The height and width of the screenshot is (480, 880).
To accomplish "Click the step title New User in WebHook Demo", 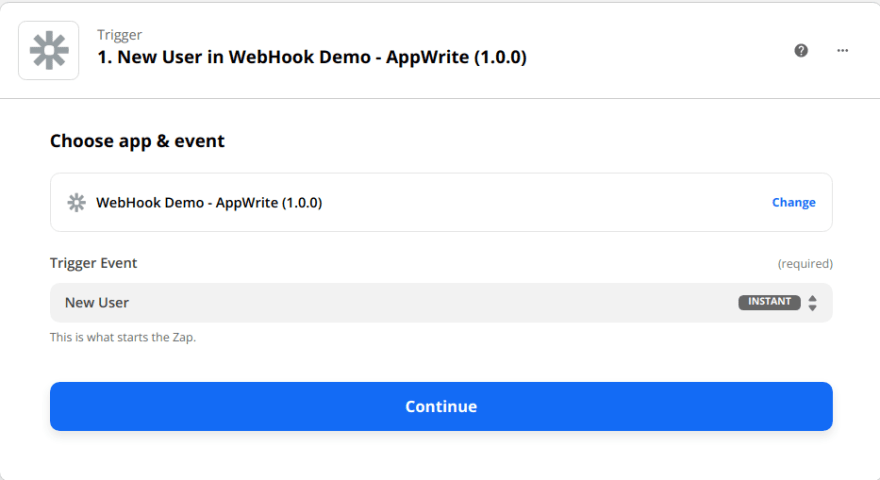I will tap(312, 57).
